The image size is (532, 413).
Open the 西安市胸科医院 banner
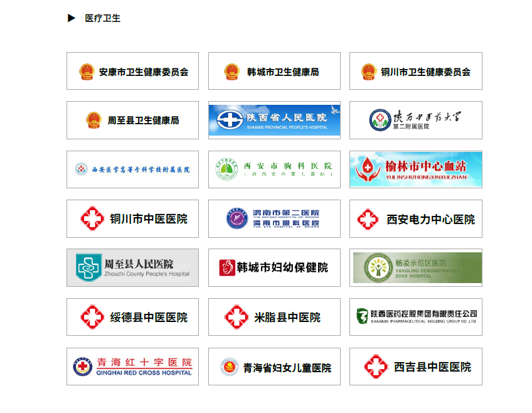[274, 169]
